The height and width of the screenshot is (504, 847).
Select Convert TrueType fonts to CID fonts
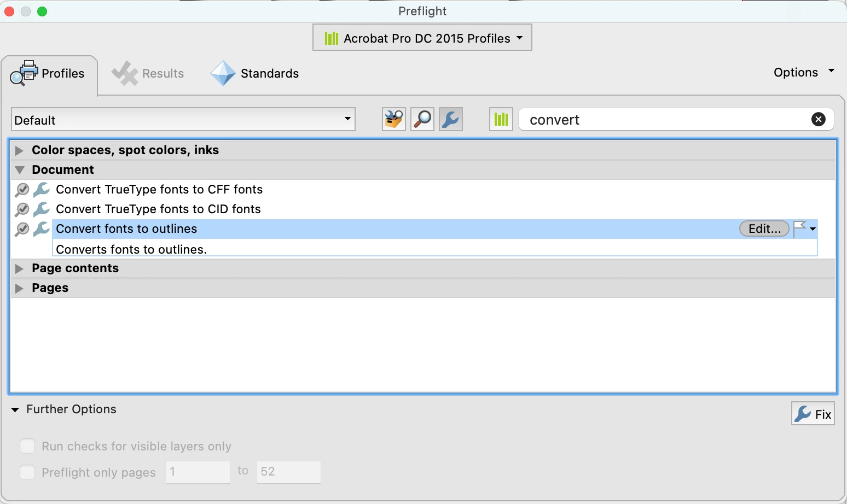(158, 209)
